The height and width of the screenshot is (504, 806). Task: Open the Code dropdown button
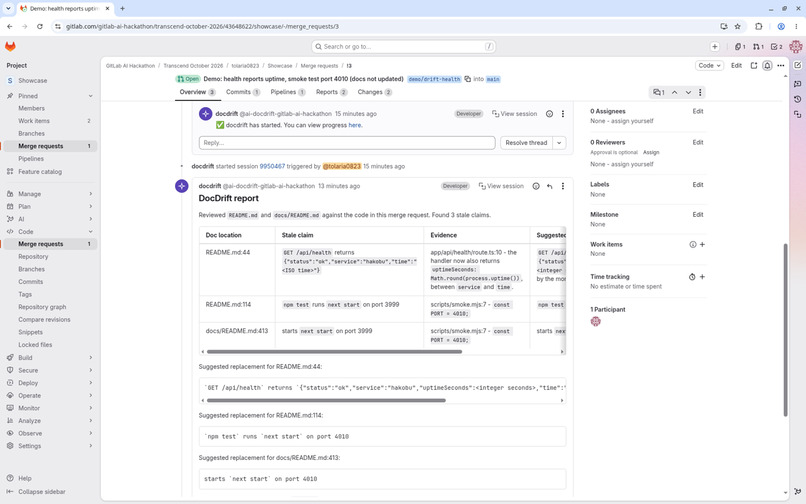709,66
